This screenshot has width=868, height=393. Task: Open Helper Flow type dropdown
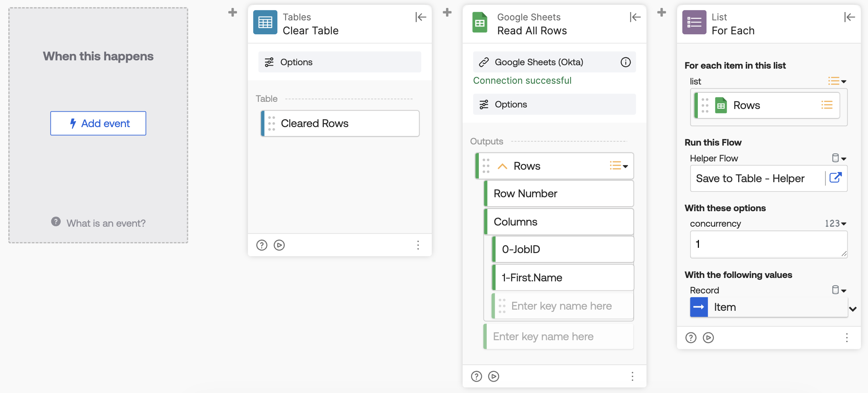839,158
